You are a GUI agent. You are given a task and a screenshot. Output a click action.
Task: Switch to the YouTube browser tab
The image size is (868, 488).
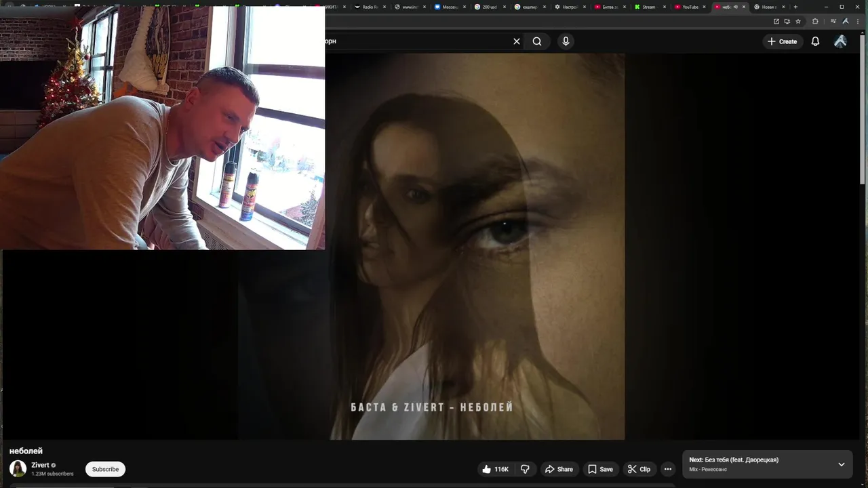[689, 7]
